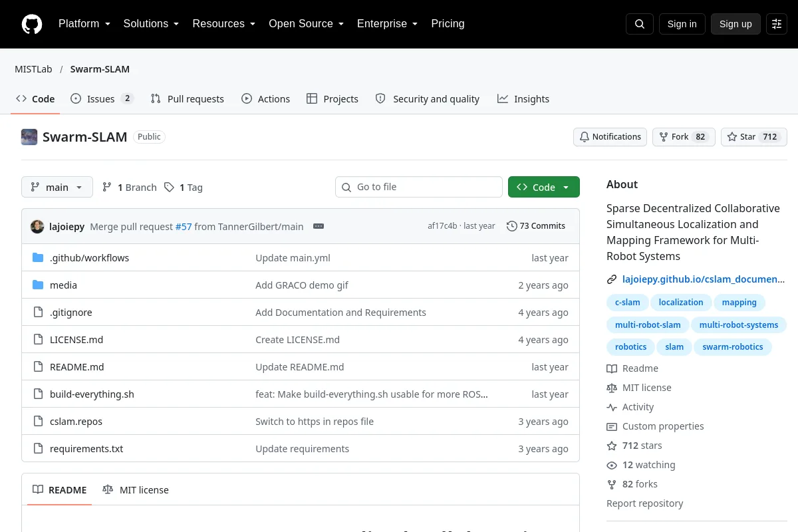The height and width of the screenshot is (532, 798).
Task: Expand the Enterprise menu
Action: 387,24
